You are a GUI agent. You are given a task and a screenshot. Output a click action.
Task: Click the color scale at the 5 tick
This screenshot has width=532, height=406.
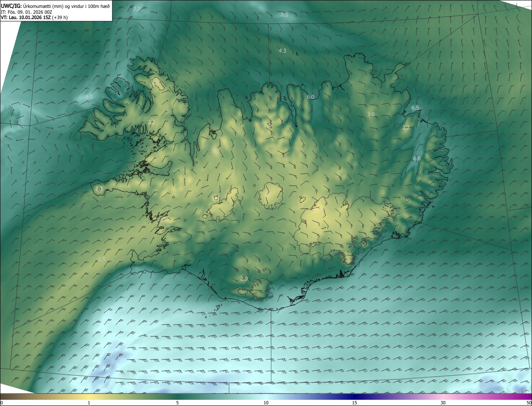(177, 397)
